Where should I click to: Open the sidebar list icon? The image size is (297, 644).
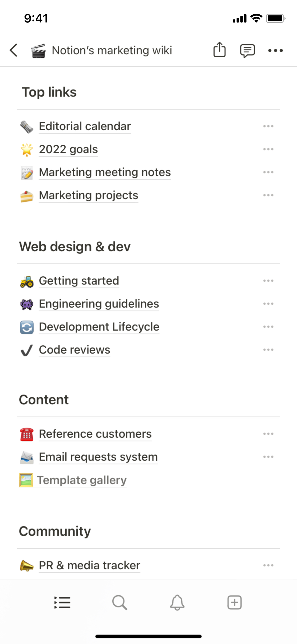coord(62,602)
